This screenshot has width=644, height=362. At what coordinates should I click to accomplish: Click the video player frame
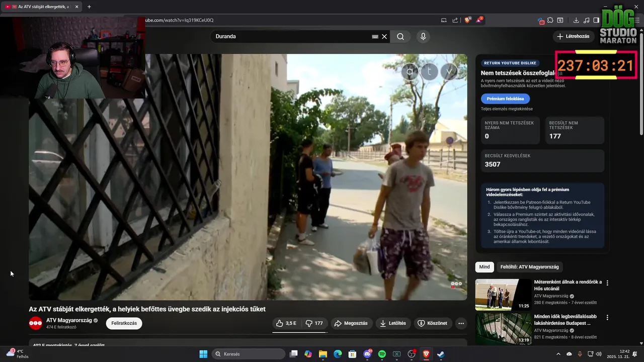pos(248,177)
